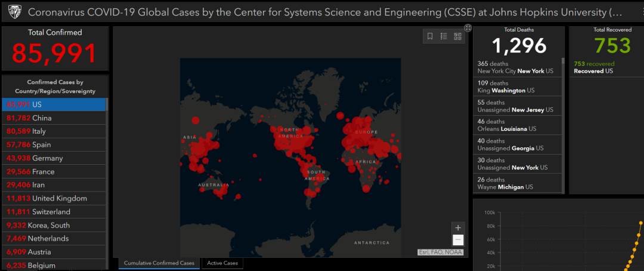This screenshot has height=271, width=644.
Task: Click the Antarctica label on map
Action: 371,242
